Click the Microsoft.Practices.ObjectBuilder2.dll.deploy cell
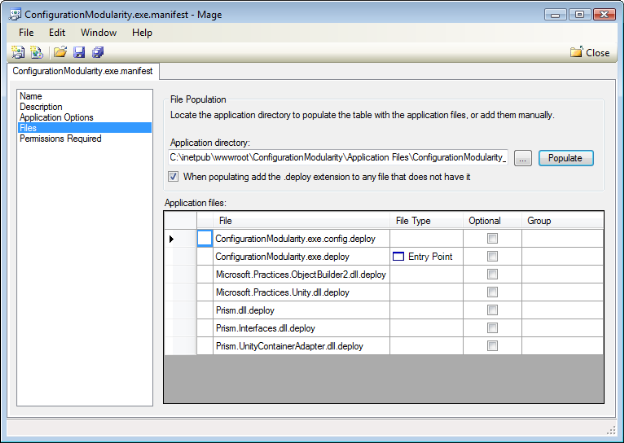Image resolution: width=624 pixels, height=443 pixels. click(301, 274)
